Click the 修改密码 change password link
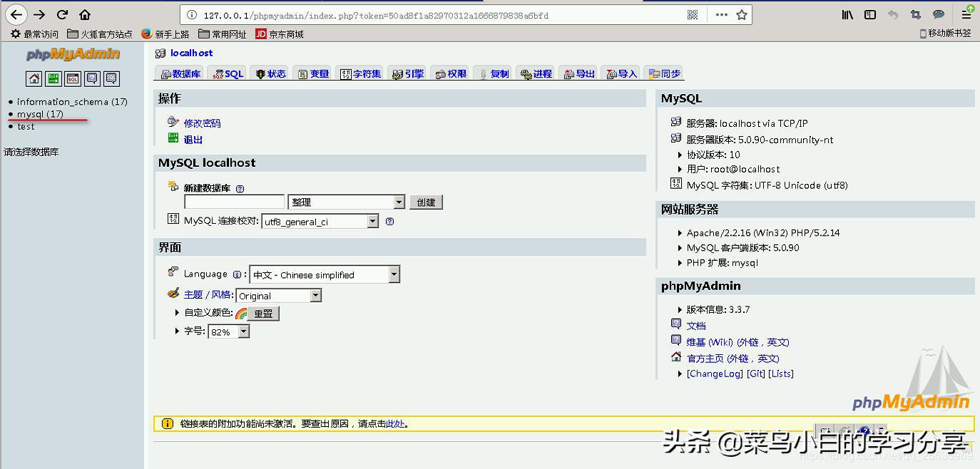Screen dimensions: 980x469 click(202, 123)
